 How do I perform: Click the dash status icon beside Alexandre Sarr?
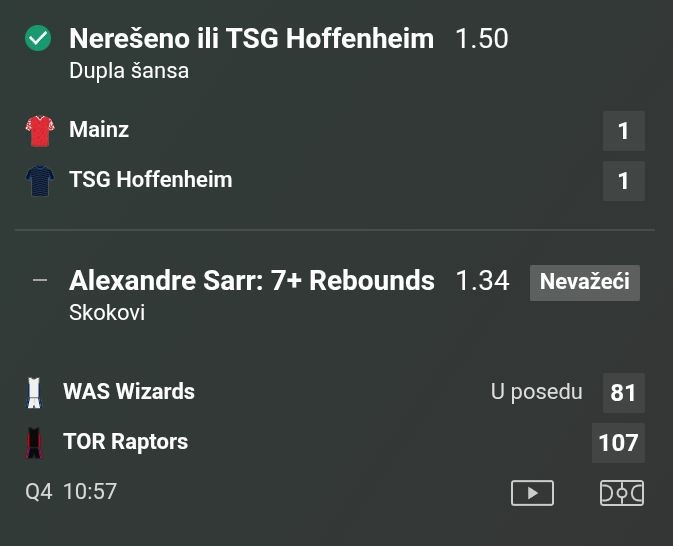[x=40, y=281]
